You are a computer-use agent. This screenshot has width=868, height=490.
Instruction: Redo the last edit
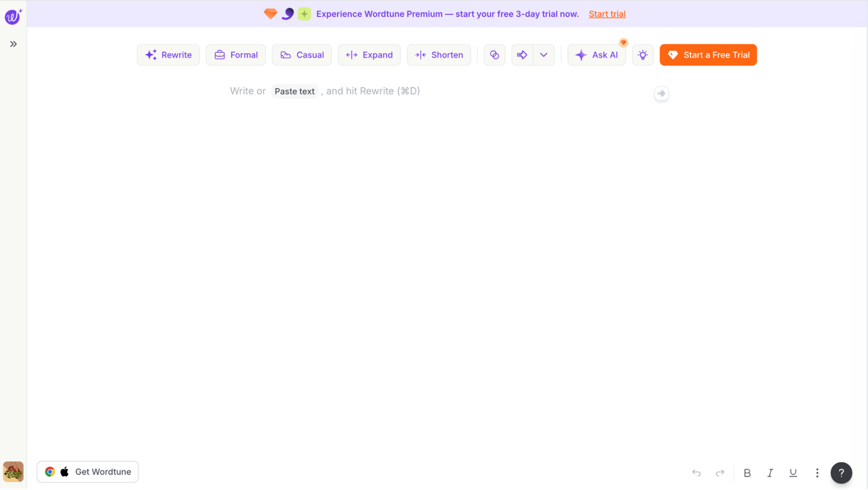pyautogui.click(x=720, y=473)
